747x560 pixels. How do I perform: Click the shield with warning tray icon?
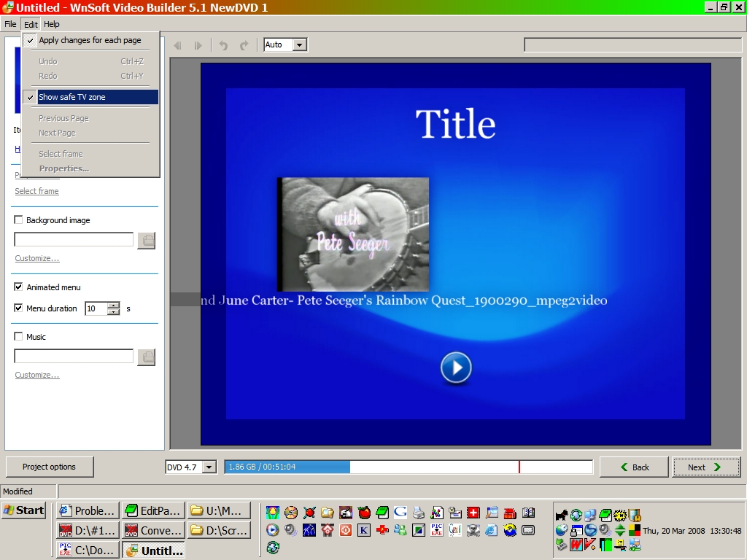635,516
